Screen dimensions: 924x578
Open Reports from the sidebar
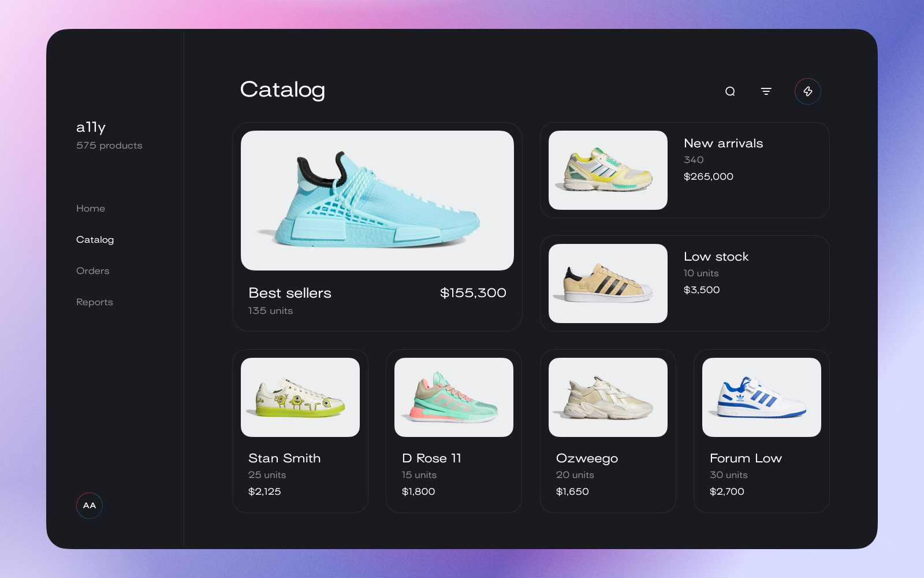tap(95, 302)
